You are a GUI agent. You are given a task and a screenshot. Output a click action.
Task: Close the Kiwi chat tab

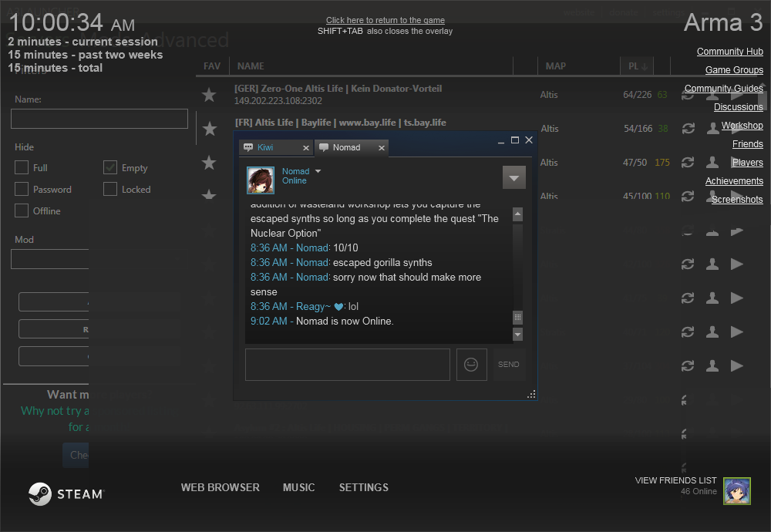(306, 147)
